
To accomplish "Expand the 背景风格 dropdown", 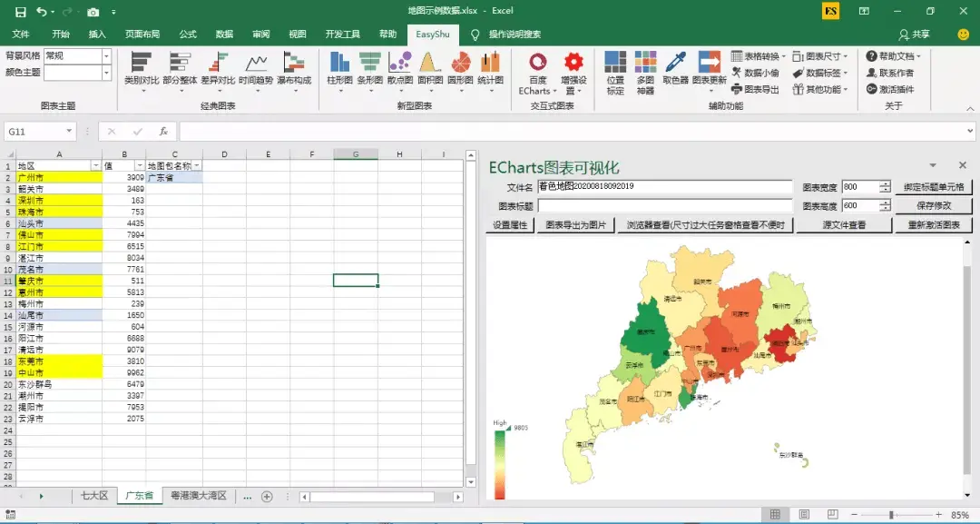I will [105, 55].
